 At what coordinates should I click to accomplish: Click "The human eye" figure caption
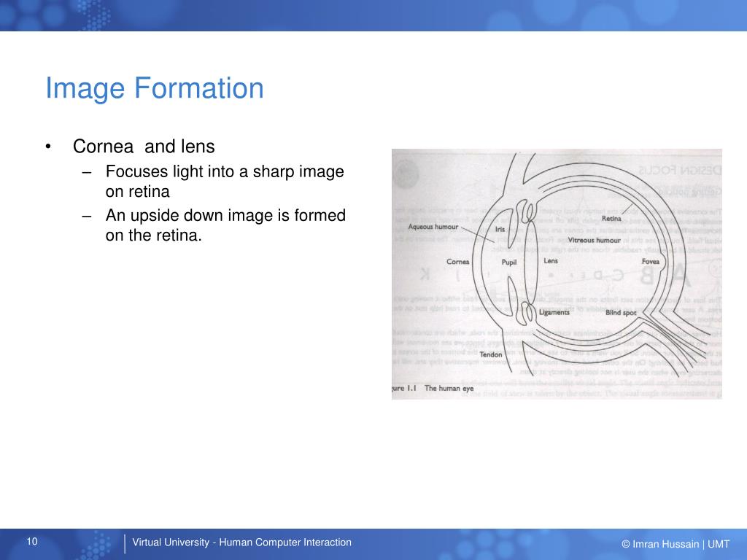[x=449, y=388]
